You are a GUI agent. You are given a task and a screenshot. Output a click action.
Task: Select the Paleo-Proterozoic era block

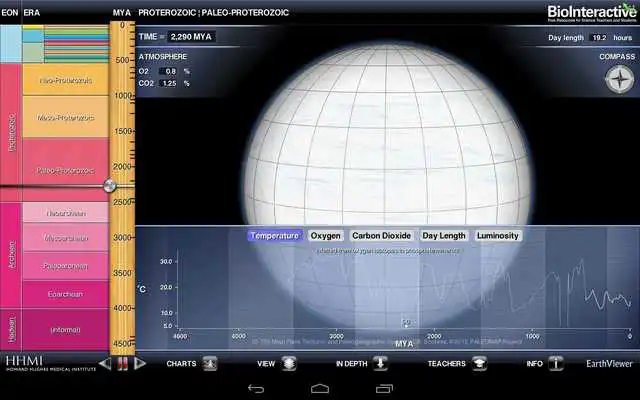(x=65, y=169)
